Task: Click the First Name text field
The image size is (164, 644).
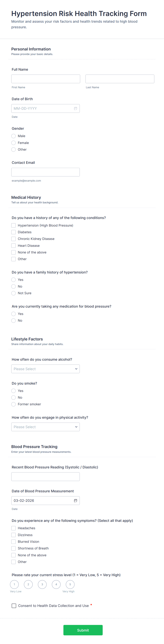Action: (x=46, y=79)
